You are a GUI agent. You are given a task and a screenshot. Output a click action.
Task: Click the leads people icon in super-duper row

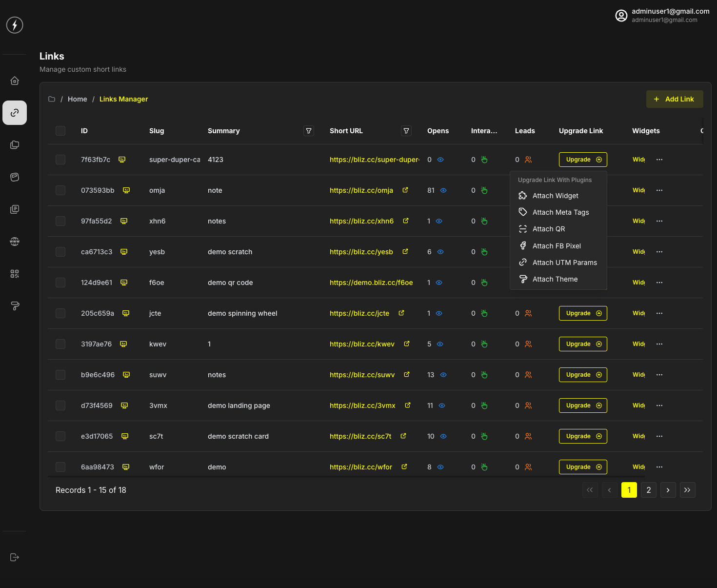coord(528,160)
